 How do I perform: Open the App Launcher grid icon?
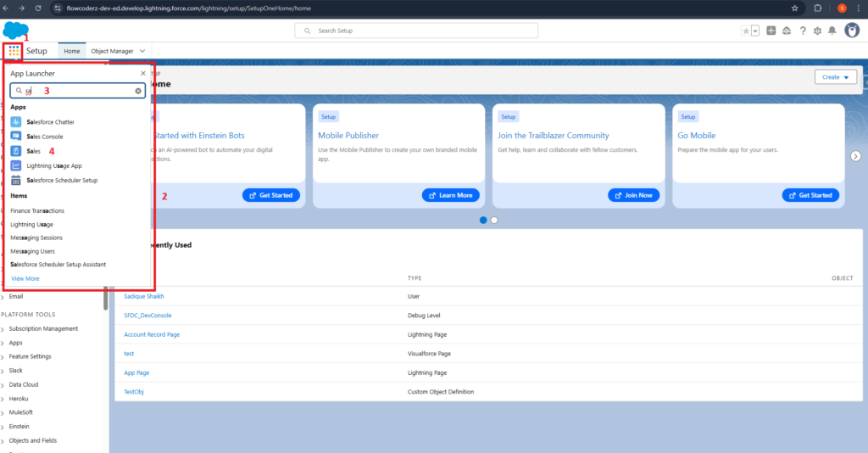[14, 51]
